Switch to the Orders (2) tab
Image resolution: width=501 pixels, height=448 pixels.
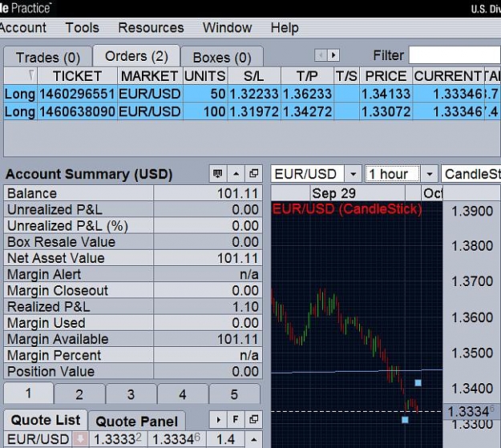136,56
